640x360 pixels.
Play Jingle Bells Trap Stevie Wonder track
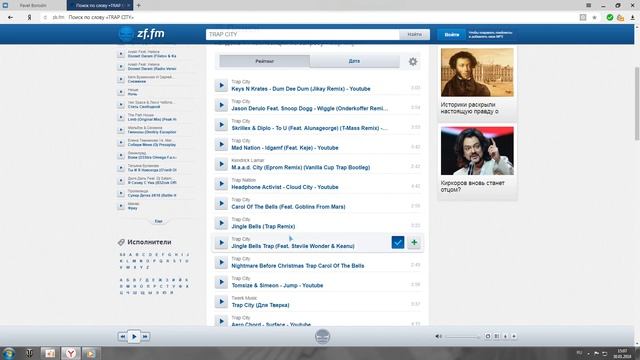pos(221,242)
